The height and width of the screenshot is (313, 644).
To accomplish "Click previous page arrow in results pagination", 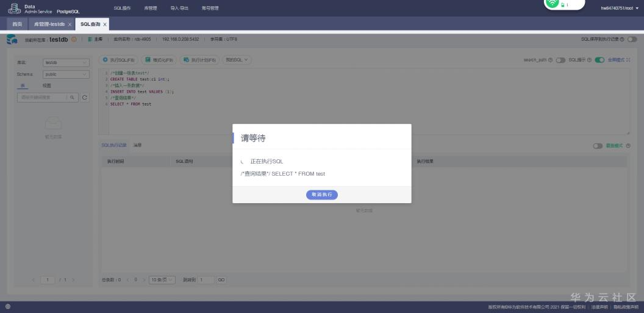I will 127,280.
